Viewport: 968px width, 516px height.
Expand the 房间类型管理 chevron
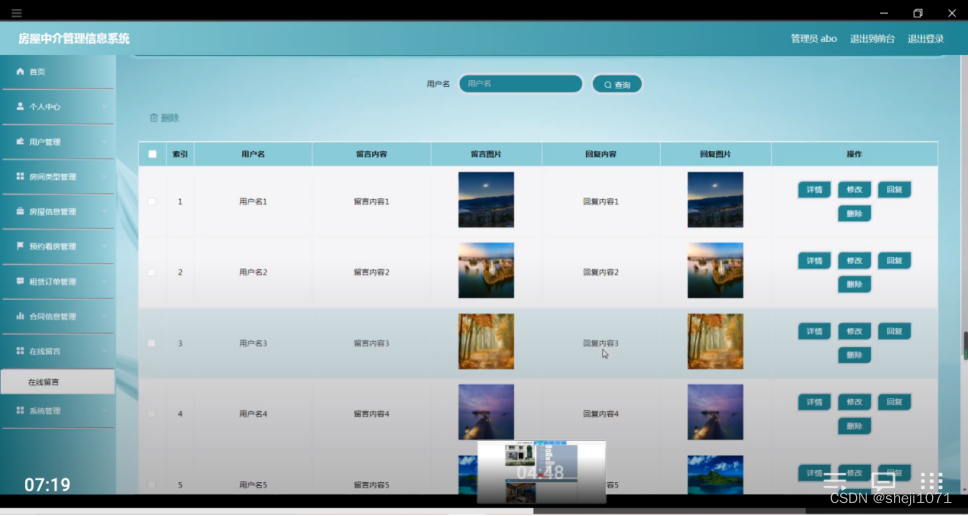tap(104, 177)
